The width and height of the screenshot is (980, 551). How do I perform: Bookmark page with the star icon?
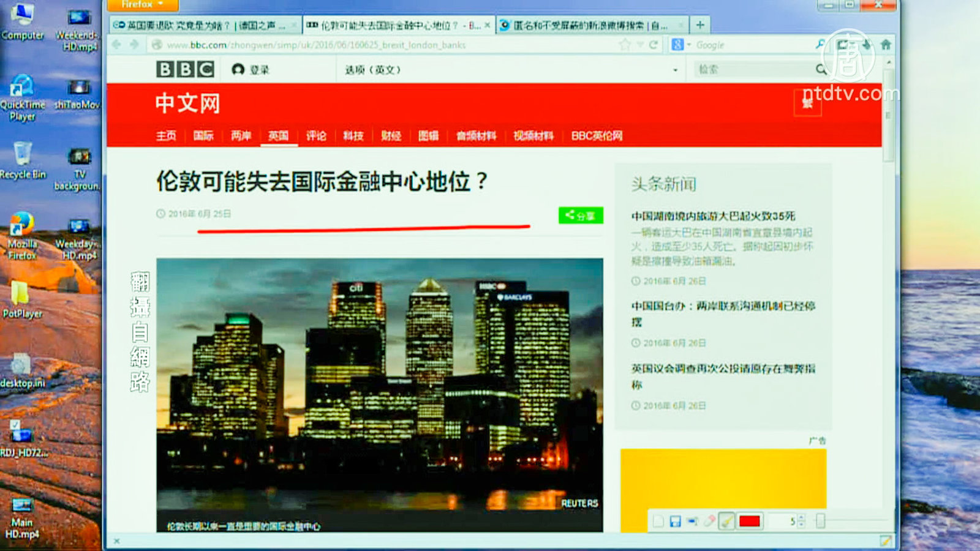coord(625,45)
